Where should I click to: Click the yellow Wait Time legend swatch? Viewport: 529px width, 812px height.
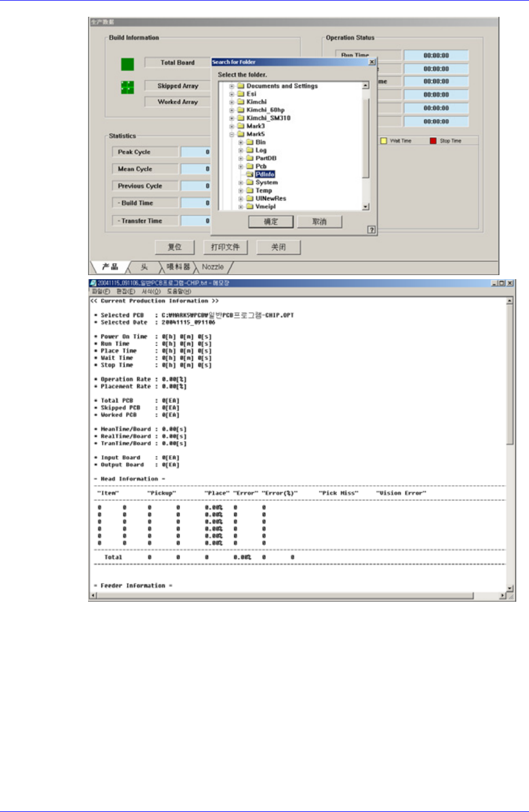coord(384,141)
